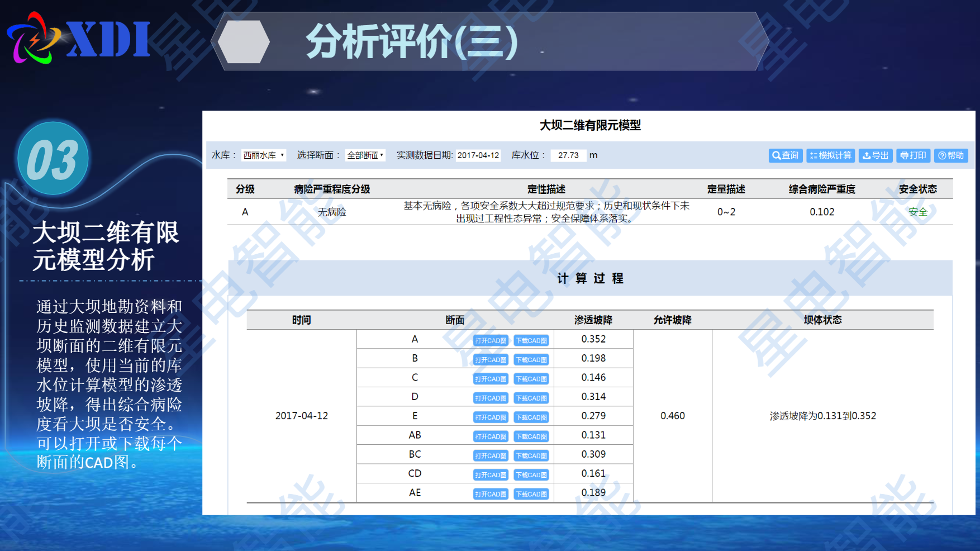The width and height of the screenshot is (980, 551).
Task: Click the 无病险 grade cell
Action: tap(332, 212)
